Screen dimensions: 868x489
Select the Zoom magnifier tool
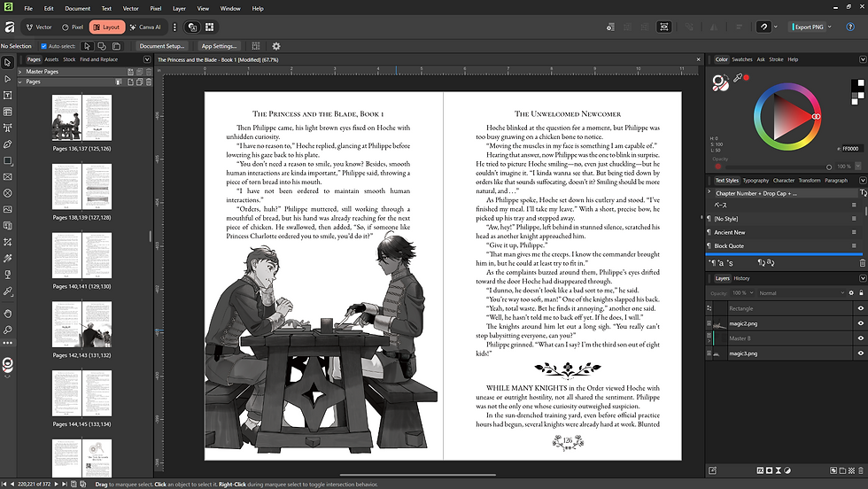(x=7, y=330)
